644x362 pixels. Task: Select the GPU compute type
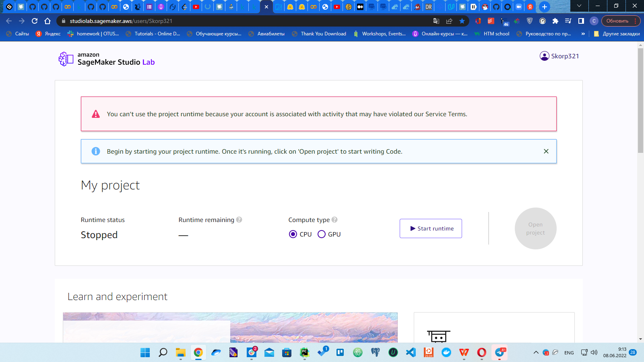pyautogui.click(x=322, y=234)
